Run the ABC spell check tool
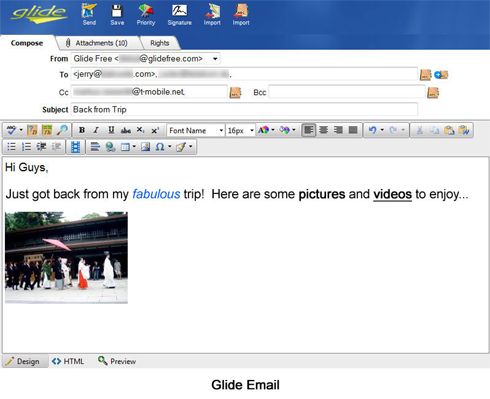490x399 pixels. (x=11, y=130)
